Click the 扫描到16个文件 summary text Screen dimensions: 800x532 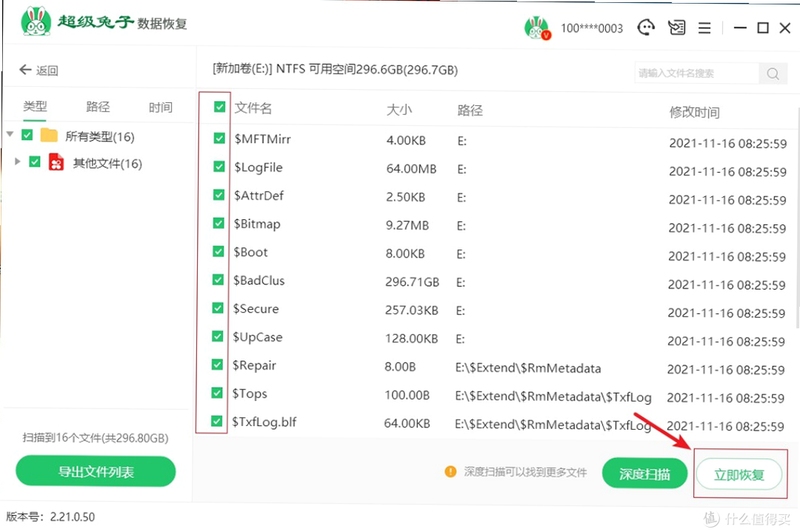click(x=95, y=438)
